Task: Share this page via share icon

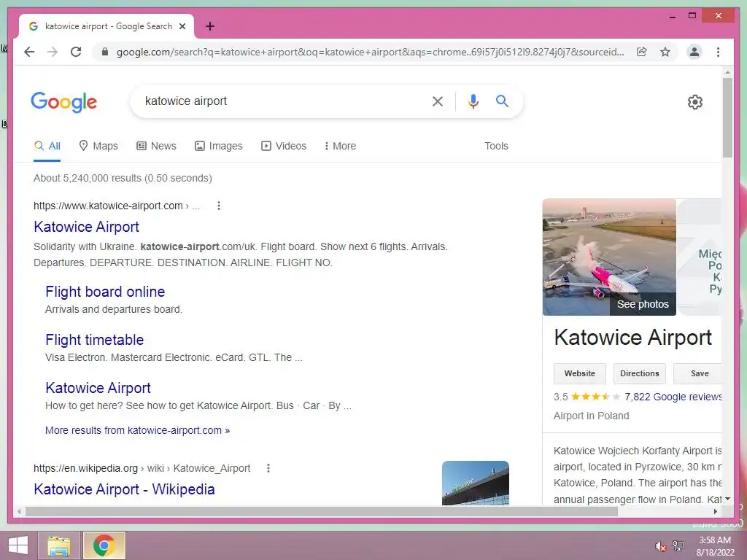Action: (642, 52)
